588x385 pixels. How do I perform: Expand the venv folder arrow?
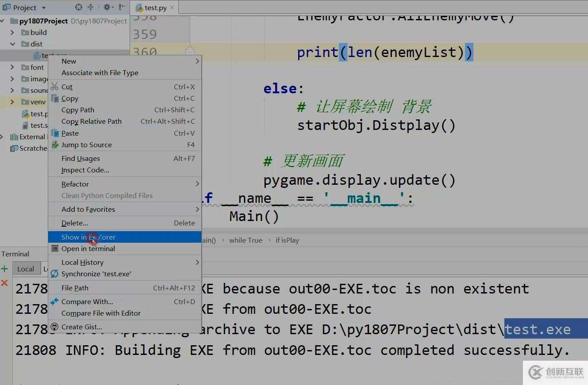[x=12, y=102]
